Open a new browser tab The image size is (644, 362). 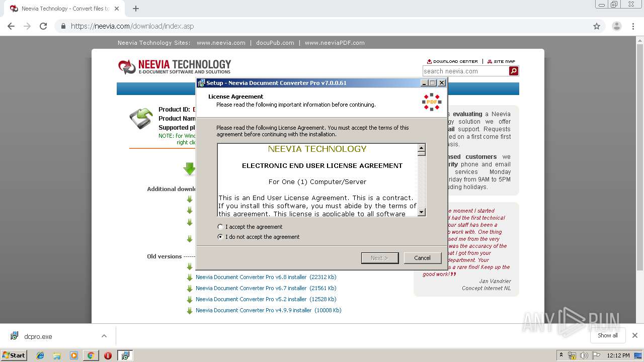click(x=136, y=9)
